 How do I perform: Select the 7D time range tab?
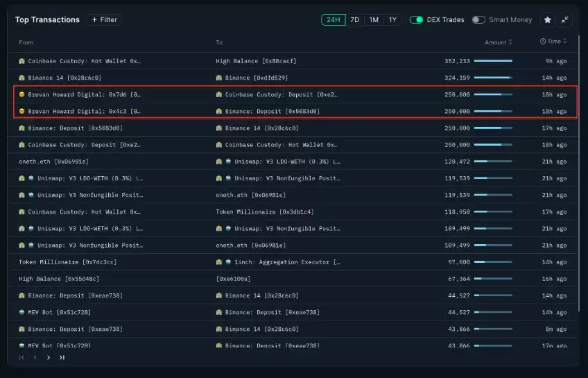pos(354,20)
